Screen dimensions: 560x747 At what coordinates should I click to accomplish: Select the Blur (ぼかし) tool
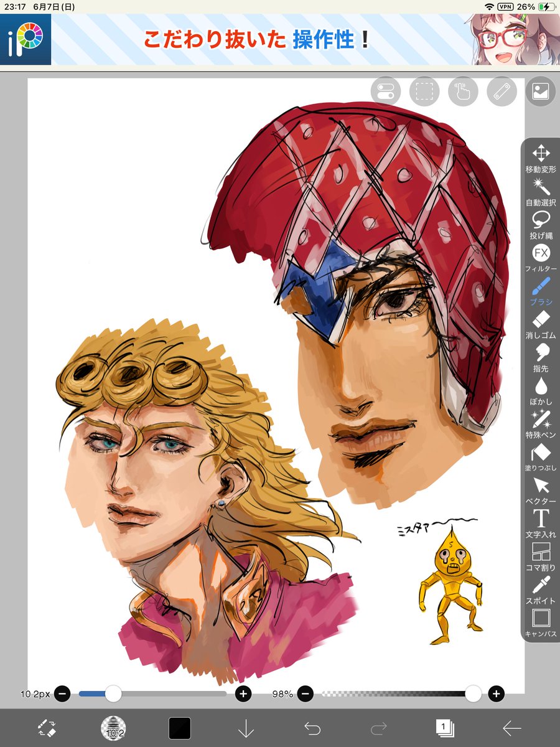(541, 390)
